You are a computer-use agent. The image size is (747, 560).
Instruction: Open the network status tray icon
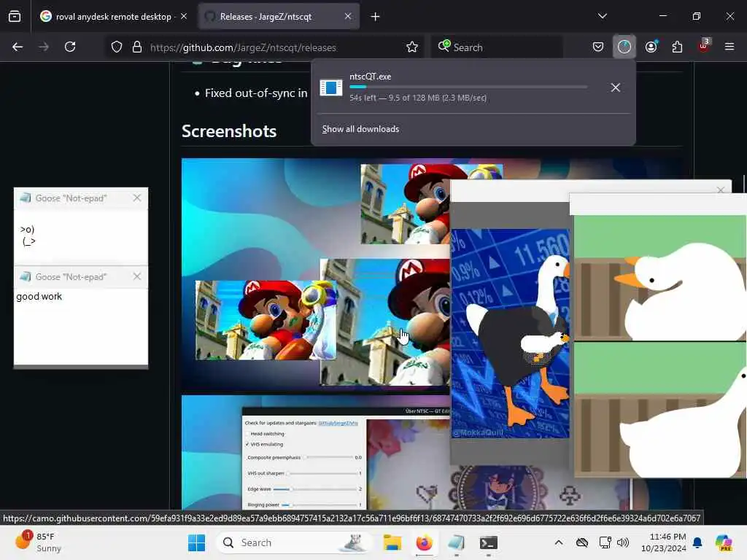[x=605, y=542]
